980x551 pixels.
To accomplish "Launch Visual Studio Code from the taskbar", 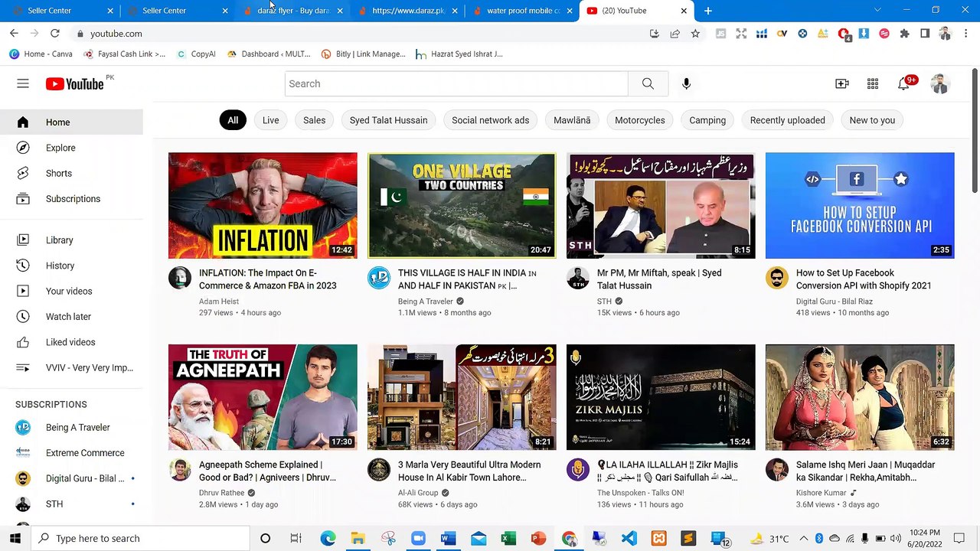I will 629,538.
